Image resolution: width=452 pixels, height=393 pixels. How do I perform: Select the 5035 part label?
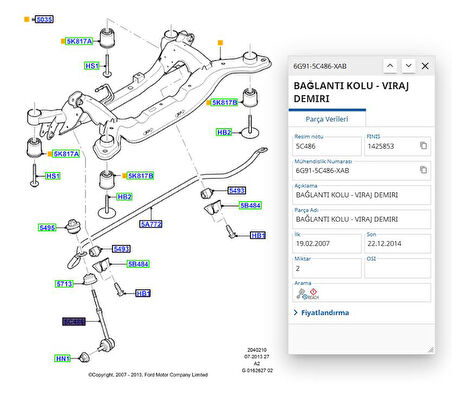coord(44,19)
